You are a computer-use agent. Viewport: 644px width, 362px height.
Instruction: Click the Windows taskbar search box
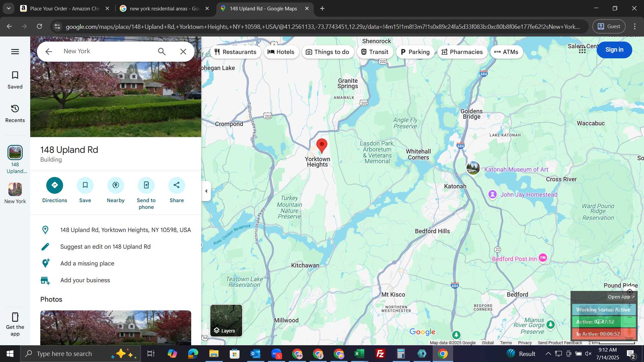[80, 354]
